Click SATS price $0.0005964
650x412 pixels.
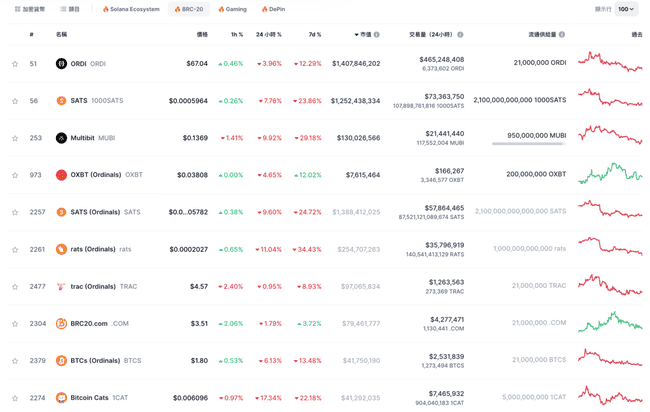click(x=188, y=101)
